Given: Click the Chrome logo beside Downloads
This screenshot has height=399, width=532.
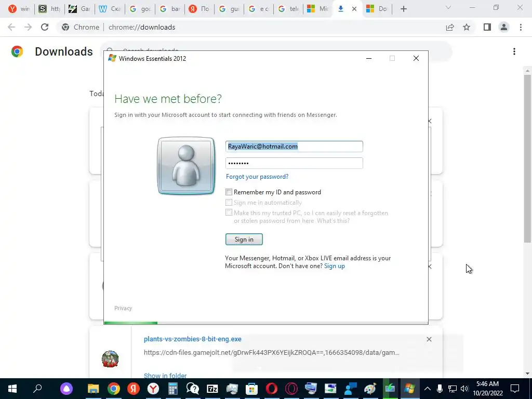Looking at the screenshot, I should pos(17,51).
